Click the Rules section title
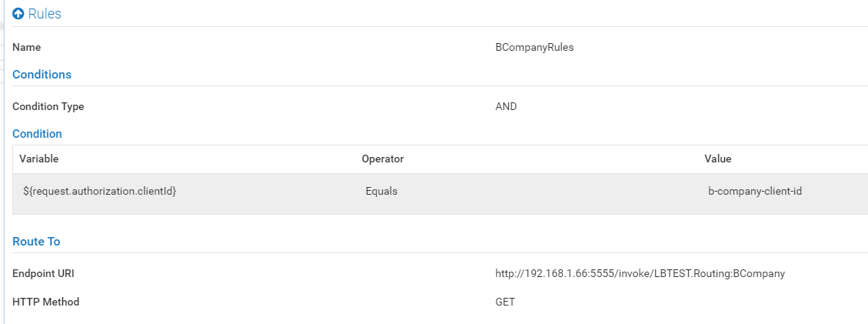 tap(45, 14)
